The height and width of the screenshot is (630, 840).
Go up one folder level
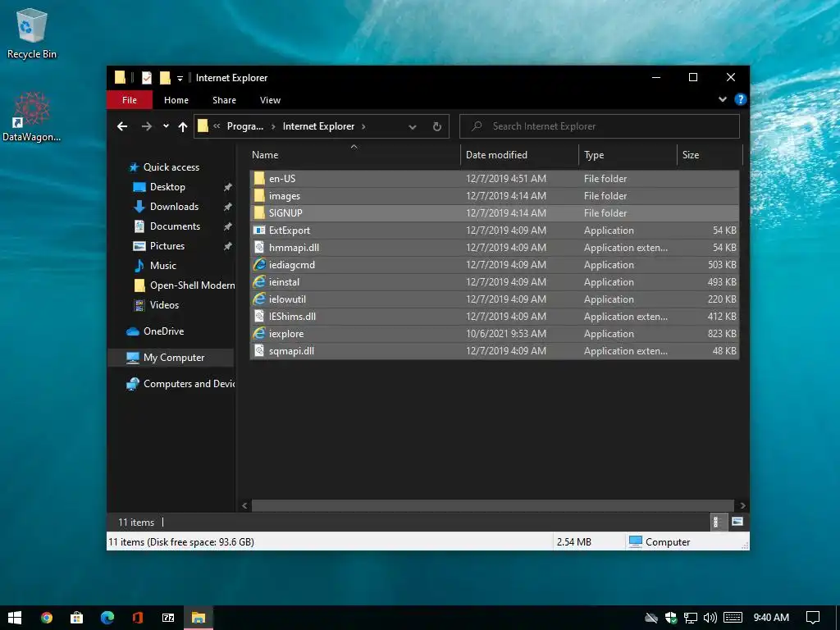tap(183, 126)
